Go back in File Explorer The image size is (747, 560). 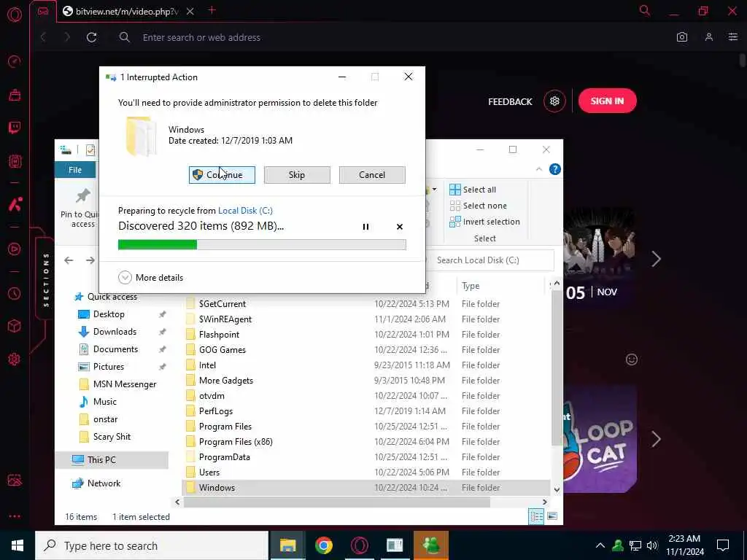click(69, 260)
